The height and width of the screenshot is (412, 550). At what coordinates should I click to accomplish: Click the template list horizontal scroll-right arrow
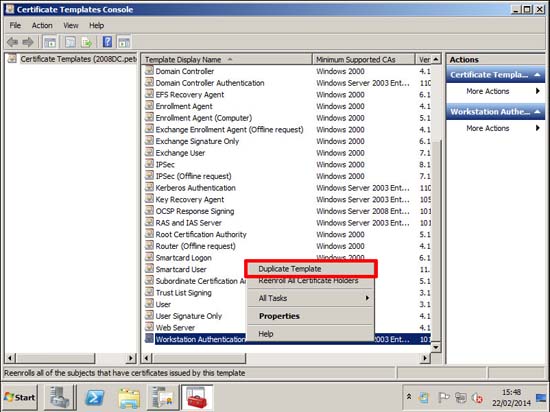425,358
